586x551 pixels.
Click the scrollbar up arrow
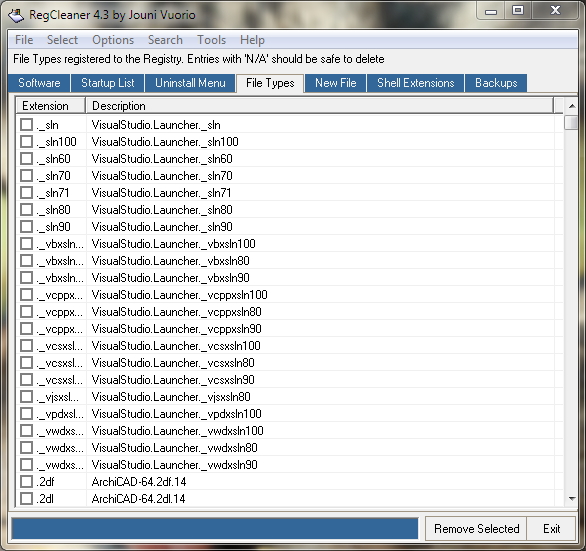point(571,106)
